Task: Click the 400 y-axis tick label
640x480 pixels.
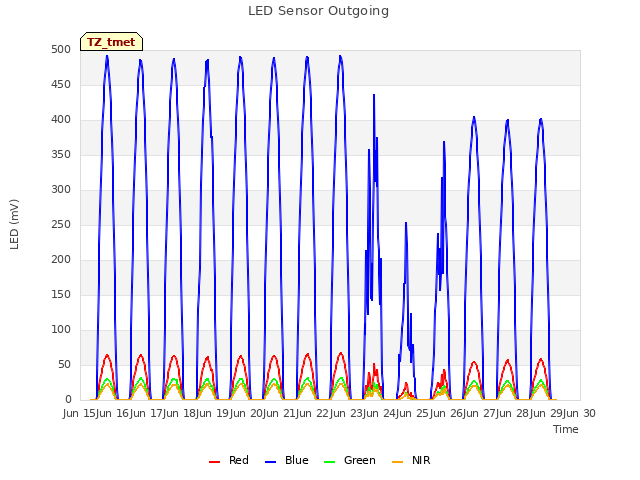Action: tap(61, 120)
